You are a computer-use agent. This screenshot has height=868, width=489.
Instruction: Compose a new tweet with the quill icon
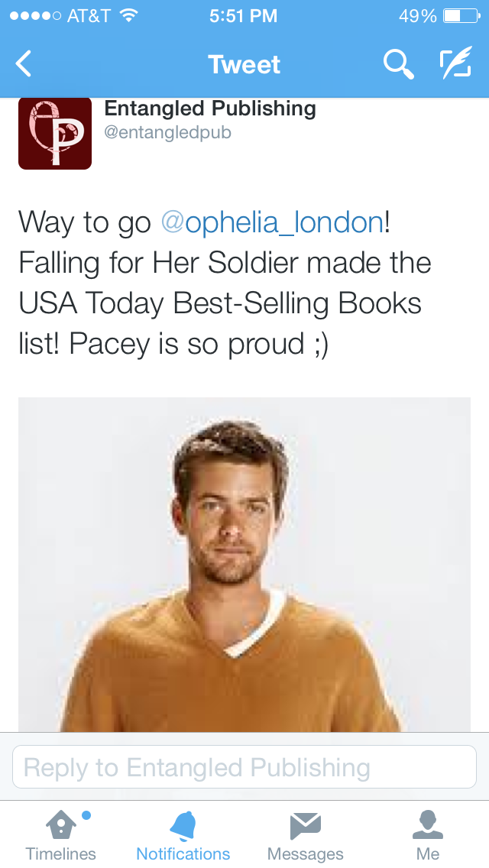coord(455,64)
